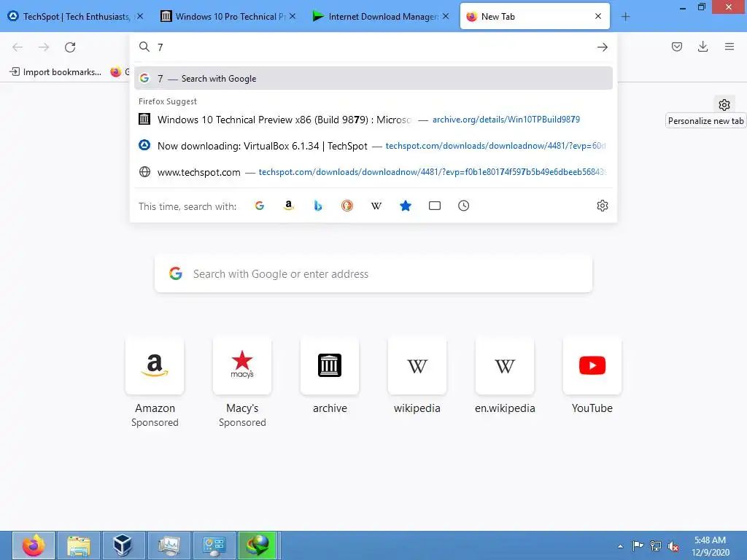Search bookmarks using the star icon
747x560 pixels.
(406, 206)
